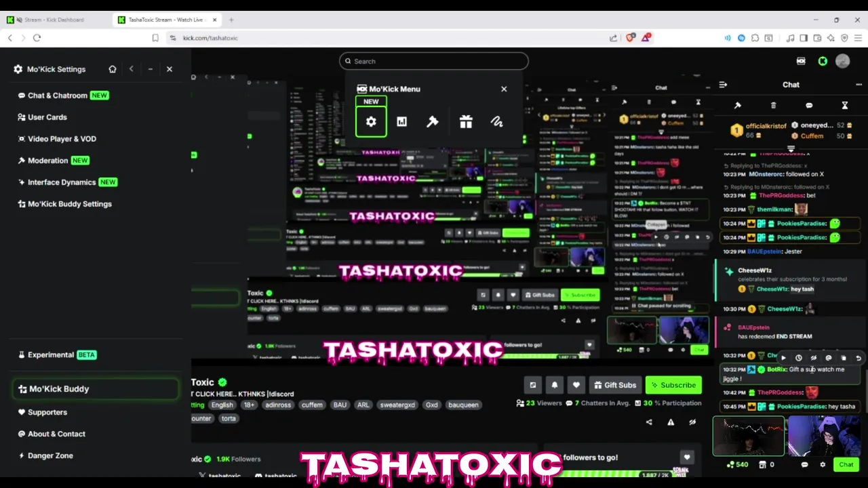This screenshot has width=868, height=488.
Task: Click the chat moderation hammer icon
Action: pyautogui.click(x=738, y=106)
